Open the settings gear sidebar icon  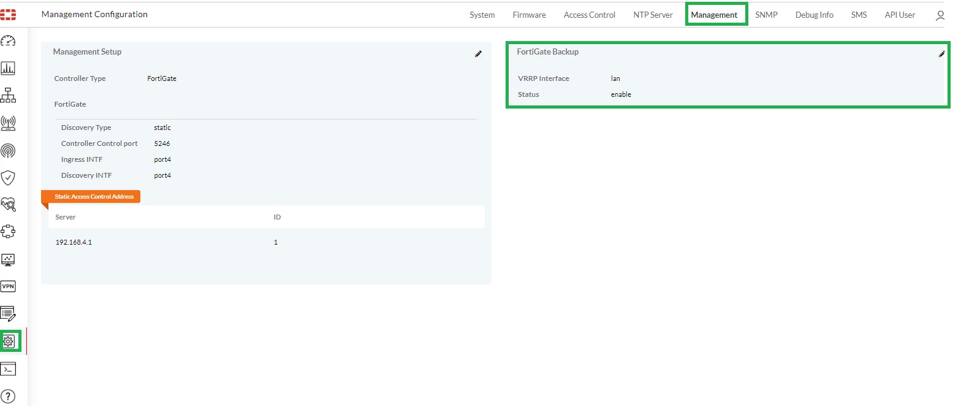(x=9, y=341)
